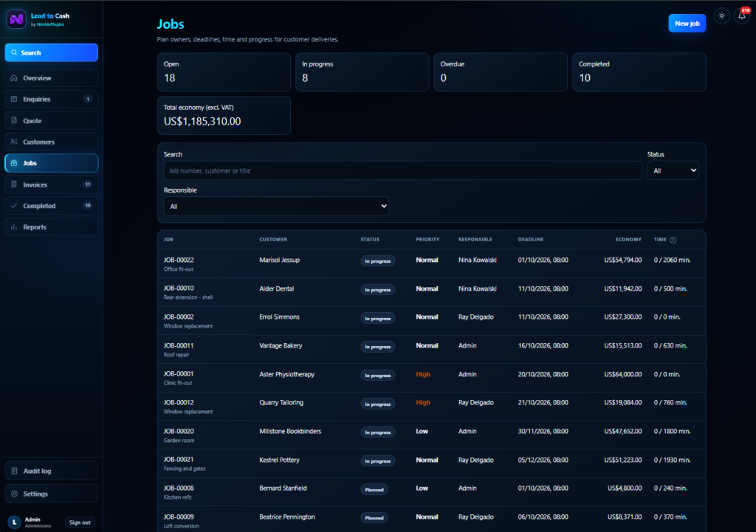Click the In progress badge for JOB-00010
This screenshot has height=532, width=756.
[377, 290]
